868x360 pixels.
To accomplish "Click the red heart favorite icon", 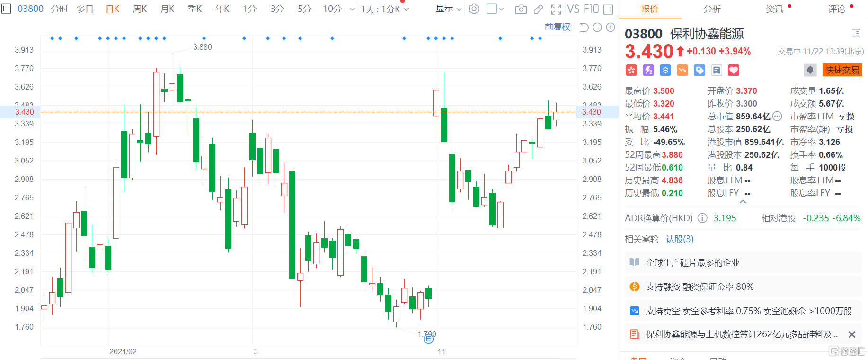I will click(733, 70).
